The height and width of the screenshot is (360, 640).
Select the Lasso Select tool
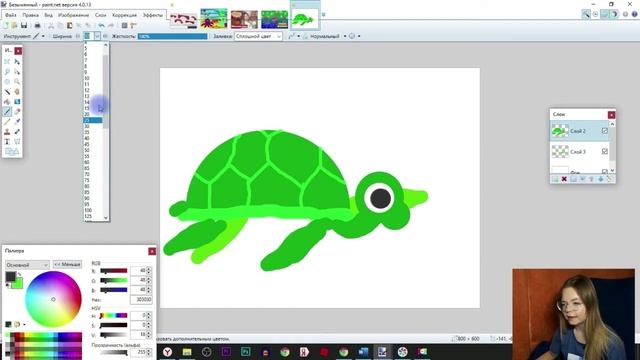7,72
